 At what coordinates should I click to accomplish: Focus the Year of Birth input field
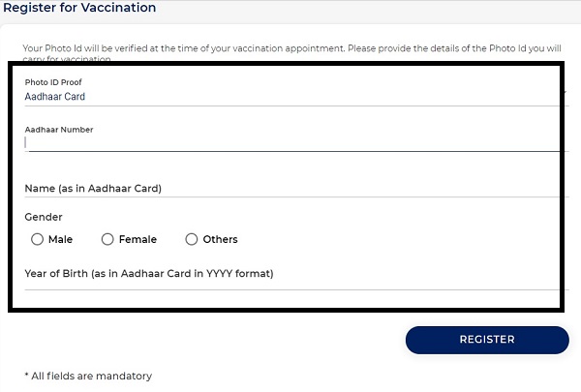coord(290,274)
